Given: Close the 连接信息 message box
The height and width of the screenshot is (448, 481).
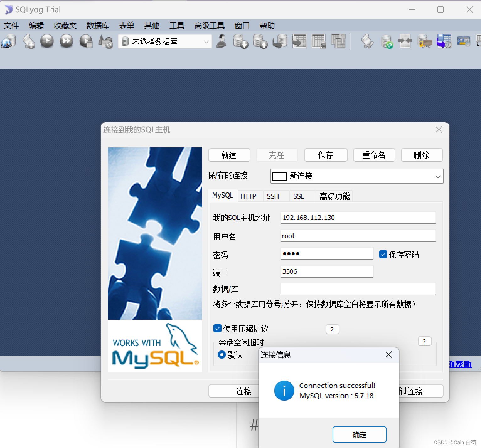Looking at the screenshot, I should 389,355.
